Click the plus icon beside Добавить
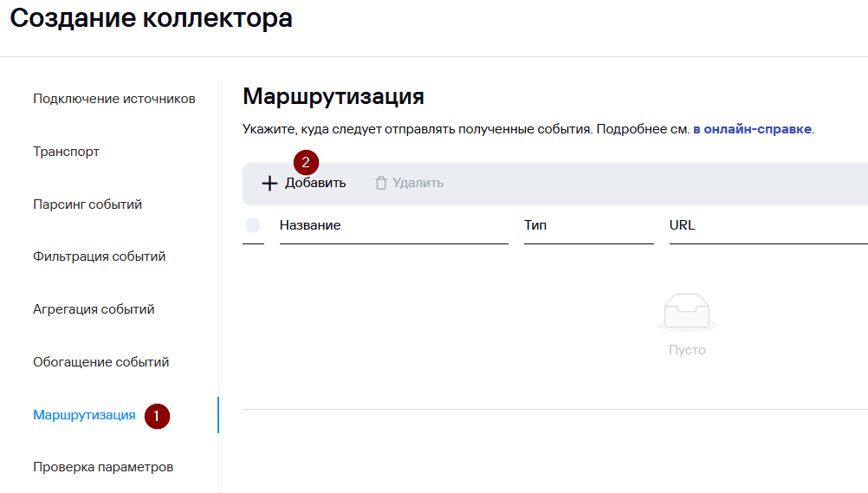 (269, 184)
